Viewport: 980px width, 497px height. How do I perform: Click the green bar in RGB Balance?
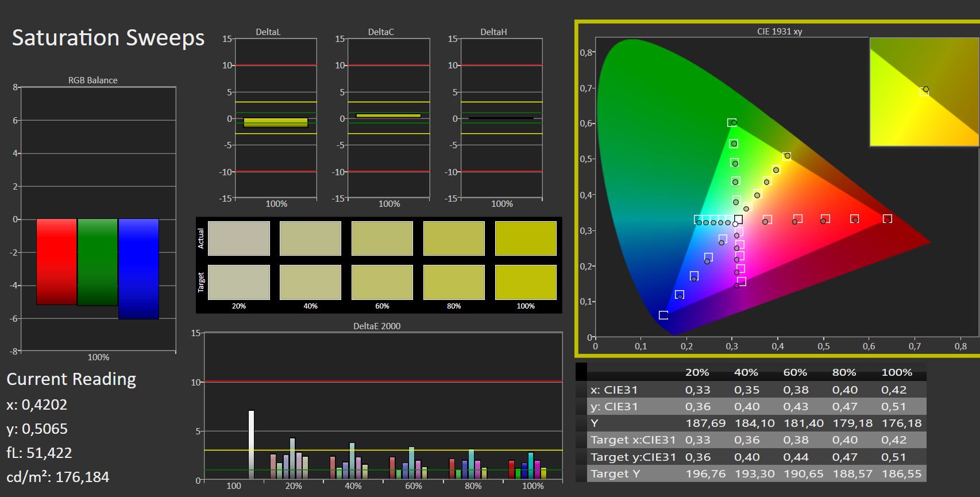tap(97, 262)
